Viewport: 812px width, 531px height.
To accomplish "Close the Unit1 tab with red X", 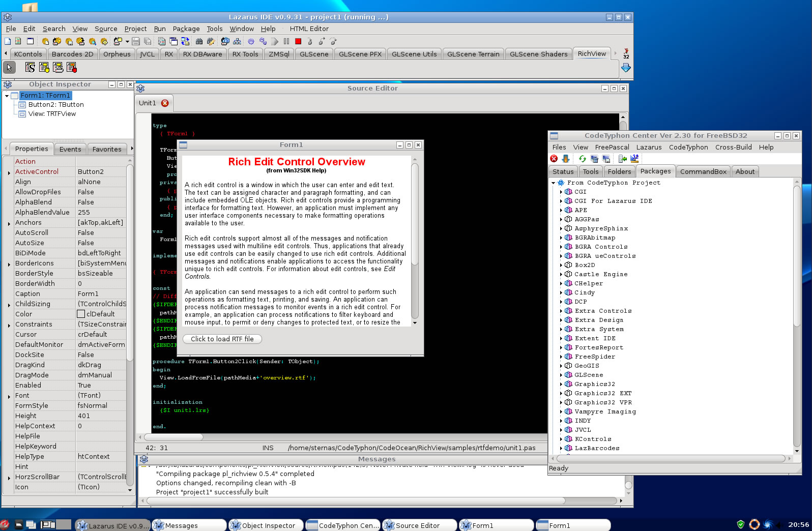I will tap(165, 103).
